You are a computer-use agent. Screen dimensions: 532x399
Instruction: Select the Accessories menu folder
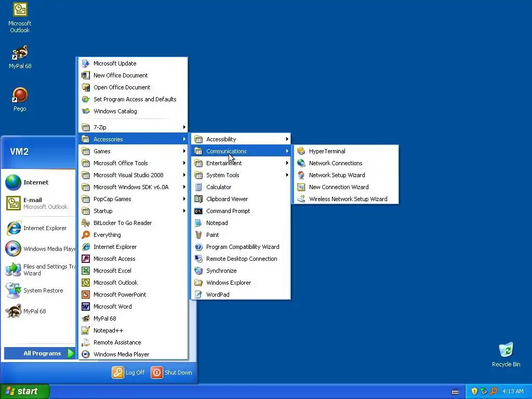[x=133, y=139]
